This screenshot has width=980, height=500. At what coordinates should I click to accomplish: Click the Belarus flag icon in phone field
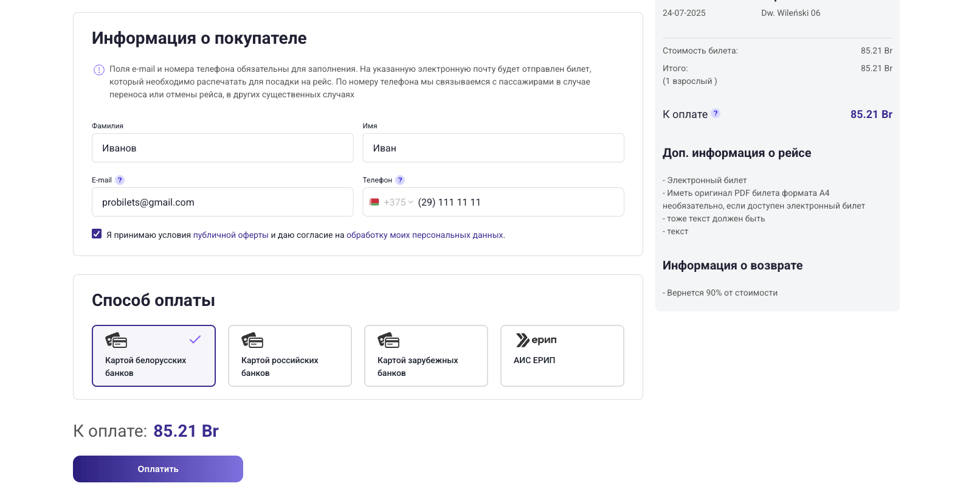pyautogui.click(x=374, y=202)
